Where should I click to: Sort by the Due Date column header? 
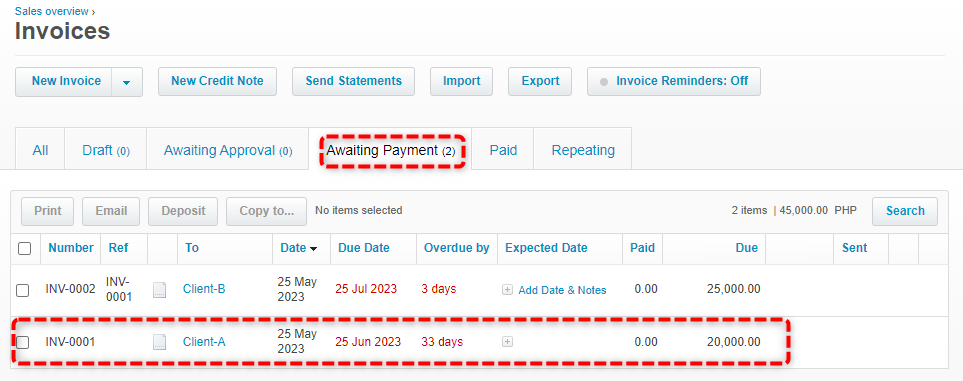pyautogui.click(x=364, y=248)
